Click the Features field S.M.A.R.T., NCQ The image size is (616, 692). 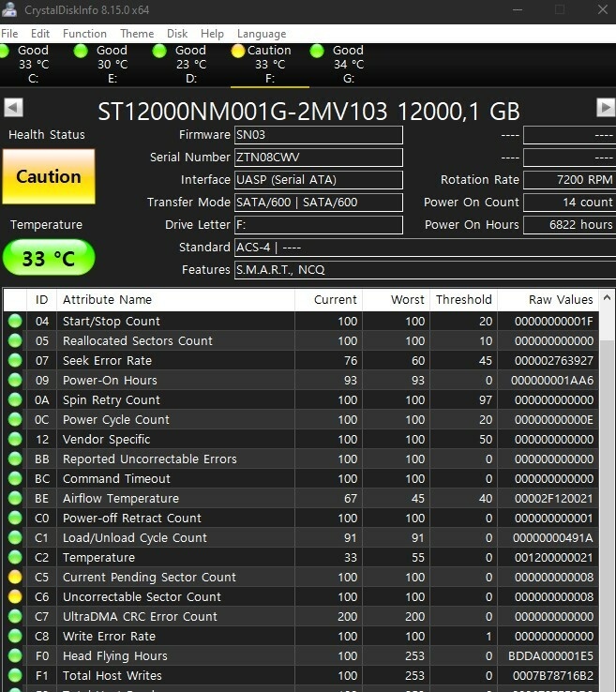(425, 270)
